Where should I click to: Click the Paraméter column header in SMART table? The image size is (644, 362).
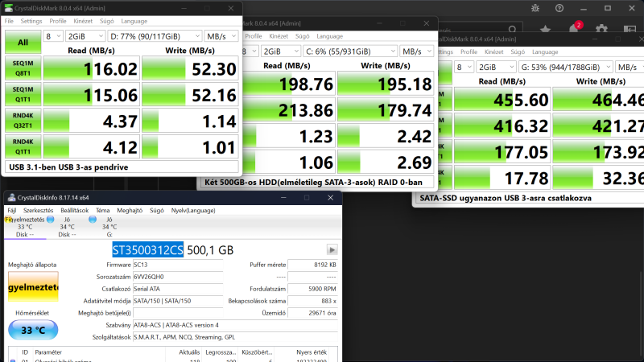pos(48,352)
